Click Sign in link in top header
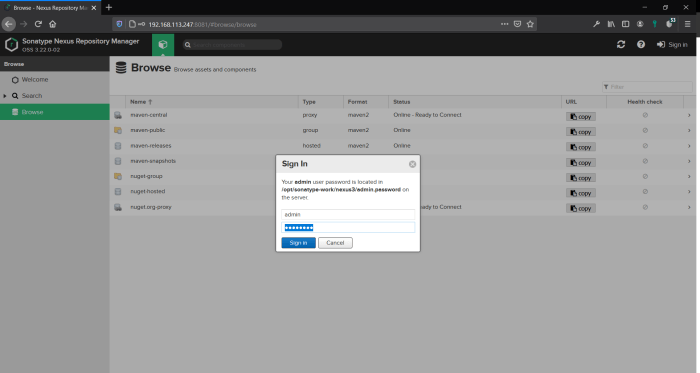The height and width of the screenshot is (373, 700). coord(672,45)
